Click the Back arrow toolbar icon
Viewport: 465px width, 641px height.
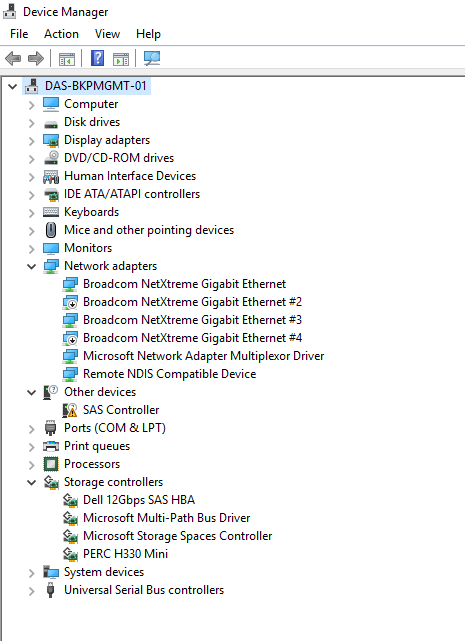13,58
